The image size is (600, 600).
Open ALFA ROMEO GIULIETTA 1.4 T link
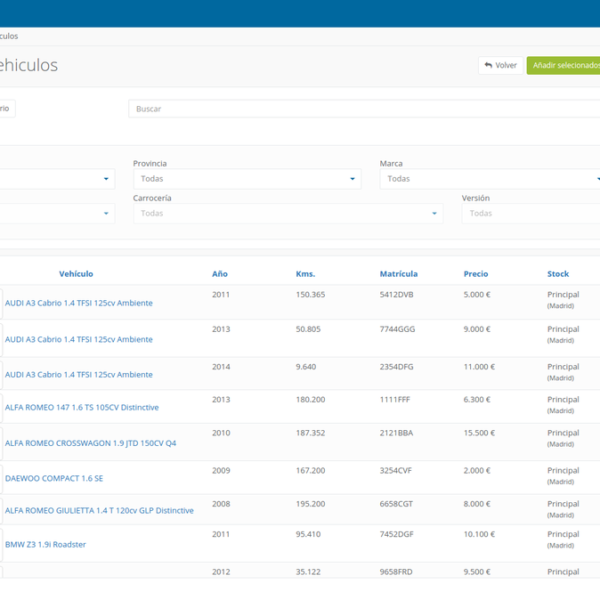pyautogui.click(x=99, y=511)
